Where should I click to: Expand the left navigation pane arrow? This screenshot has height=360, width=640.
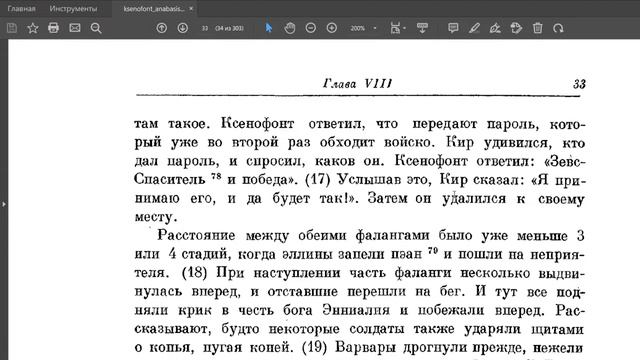[x=4, y=204]
